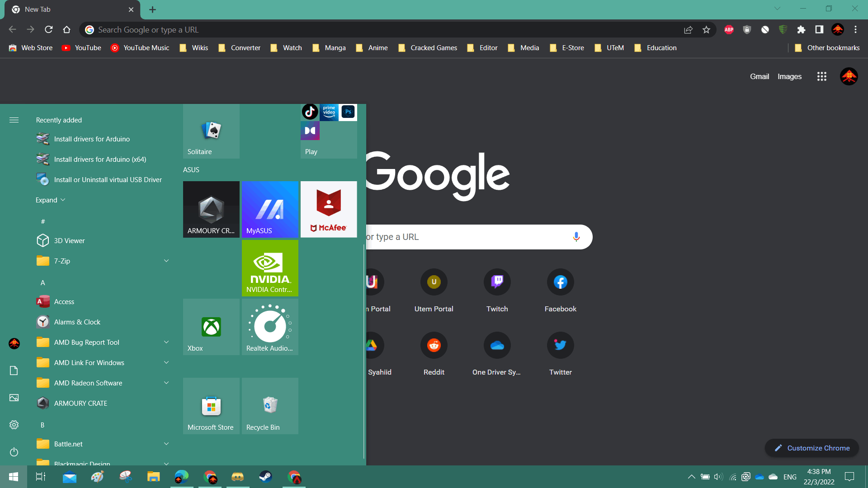Open Gmail from Chrome shortcuts
The image size is (868, 488).
tap(759, 75)
